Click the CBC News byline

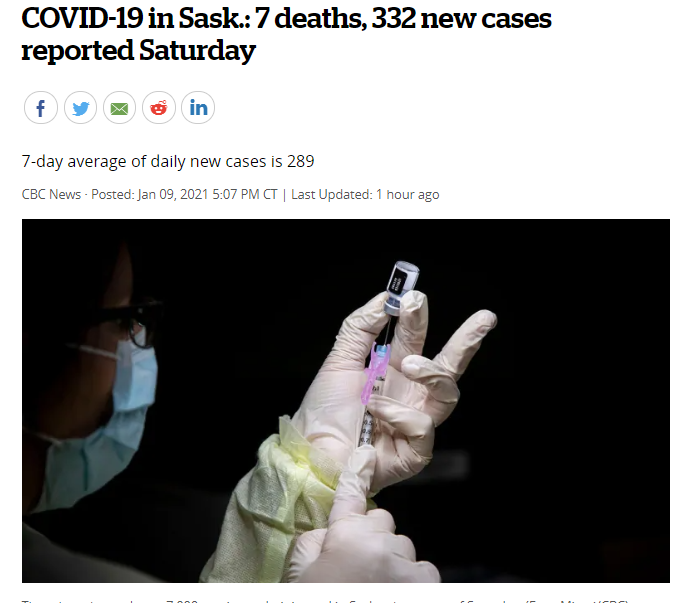tap(51, 195)
